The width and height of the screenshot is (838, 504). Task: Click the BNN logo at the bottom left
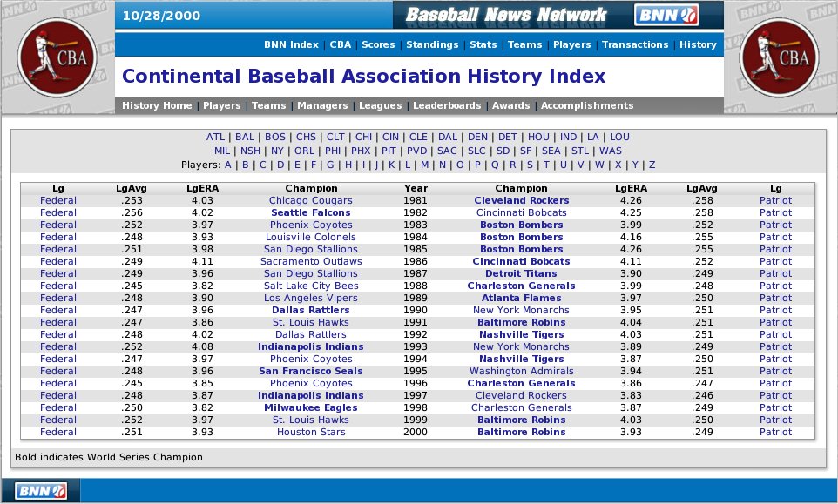pyautogui.click(x=41, y=490)
